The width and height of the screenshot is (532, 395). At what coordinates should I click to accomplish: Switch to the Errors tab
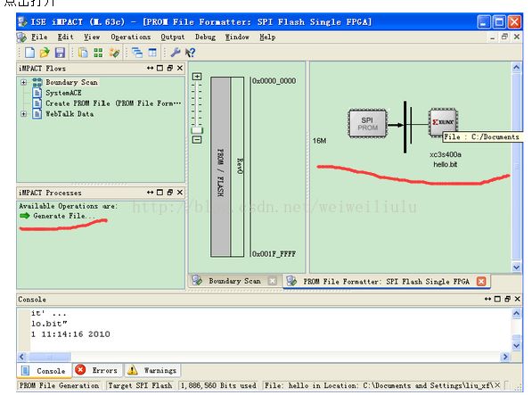[98, 370]
